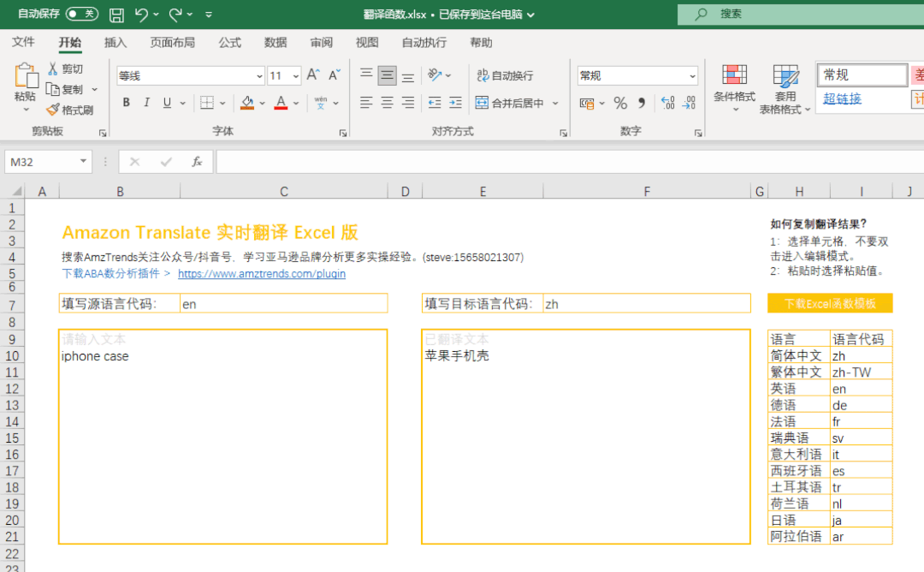Viewport: 924px width, 572px height.
Task: Open amztrends.com/plugin hyperlink
Action: point(262,274)
